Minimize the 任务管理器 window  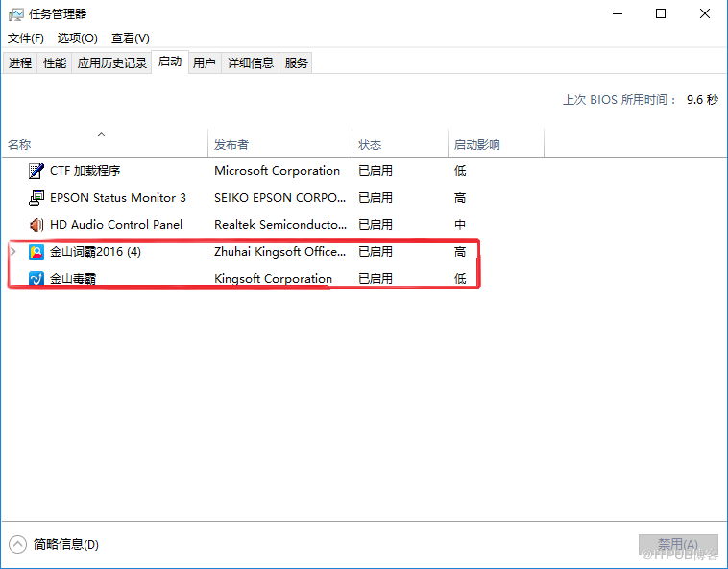tap(618, 13)
